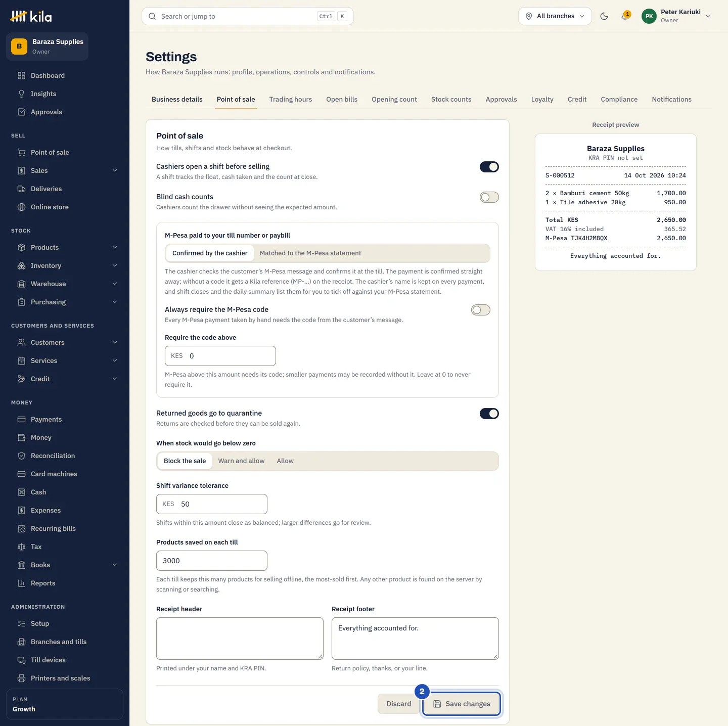728x726 pixels.
Task: Click the Shift variance tolerance field
Action: tap(212, 504)
